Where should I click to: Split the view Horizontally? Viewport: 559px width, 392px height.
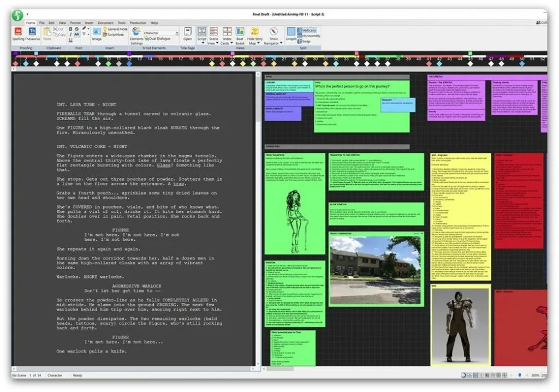(x=309, y=35)
